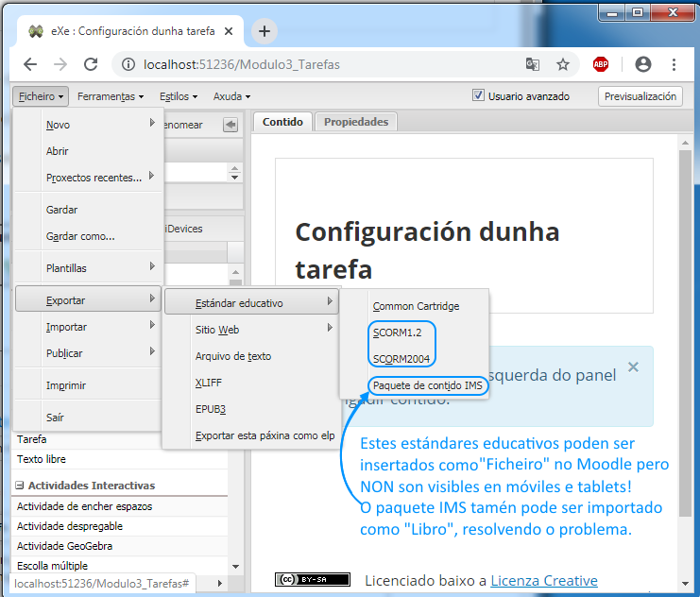
Task: Add Escolla múltiple iDevice
Action: tap(120, 566)
